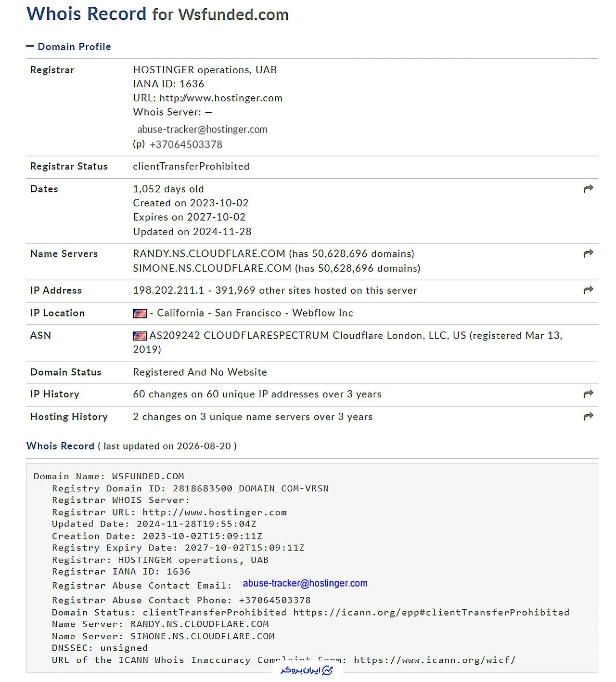The height and width of the screenshot is (682, 616).
Task: Click the blue abuse-tracker@hostinger.com email link
Action: [x=305, y=583]
